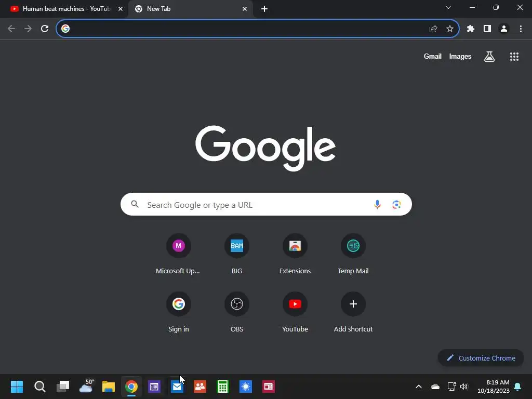
Task: Bookmark this tab with the star icon
Action: click(x=450, y=29)
